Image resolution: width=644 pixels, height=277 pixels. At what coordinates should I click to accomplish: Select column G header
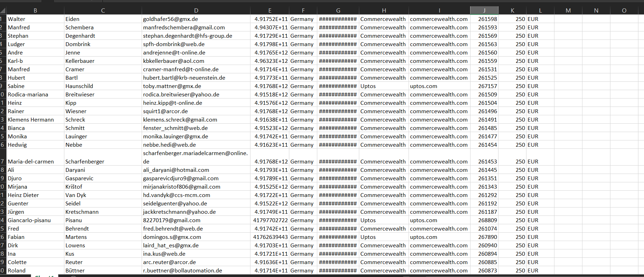tap(338, 10)
